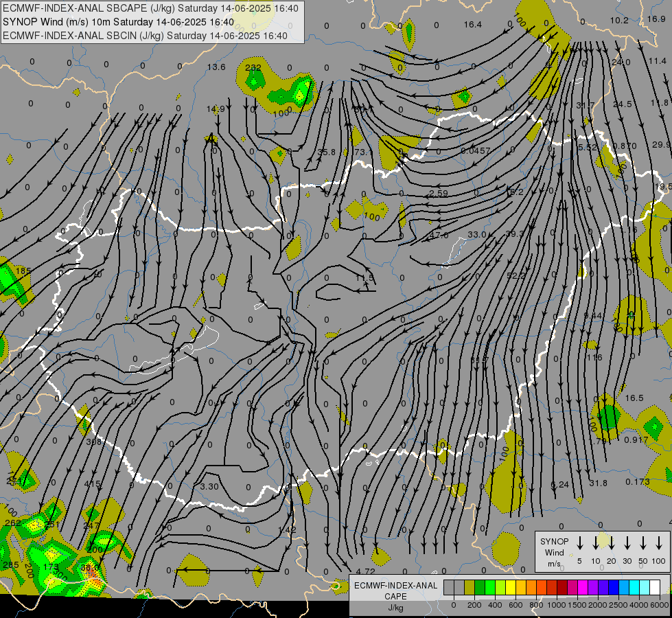Select the SYNOP Wind 10m title line
This screenshot has height=618, width=672.
[118, 22]
